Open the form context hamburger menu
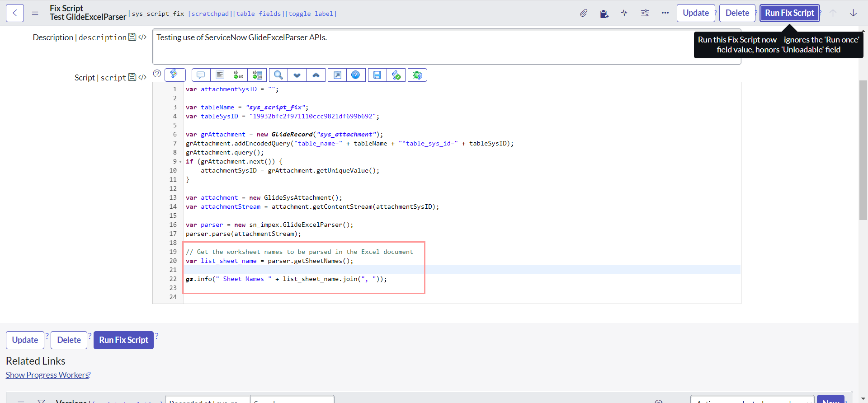The image size is (868, 403). coord(35,13)
